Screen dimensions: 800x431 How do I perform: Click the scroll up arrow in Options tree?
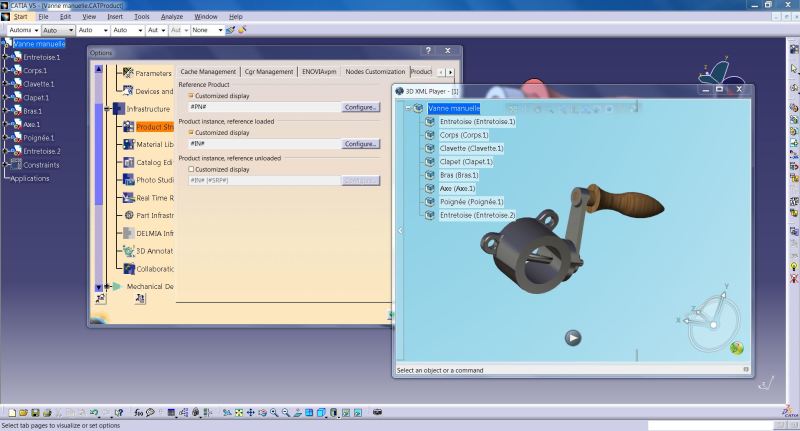[x=99, y=69]
